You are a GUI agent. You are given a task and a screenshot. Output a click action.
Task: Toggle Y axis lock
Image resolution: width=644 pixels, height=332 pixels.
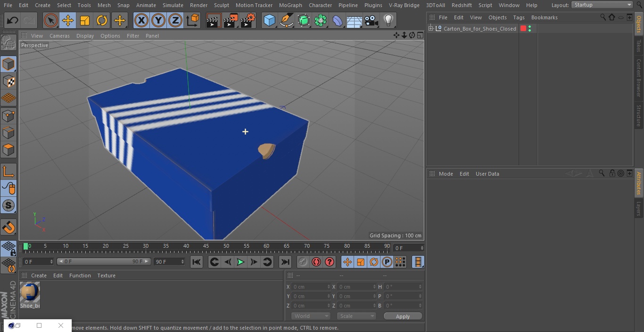[158, 20]
